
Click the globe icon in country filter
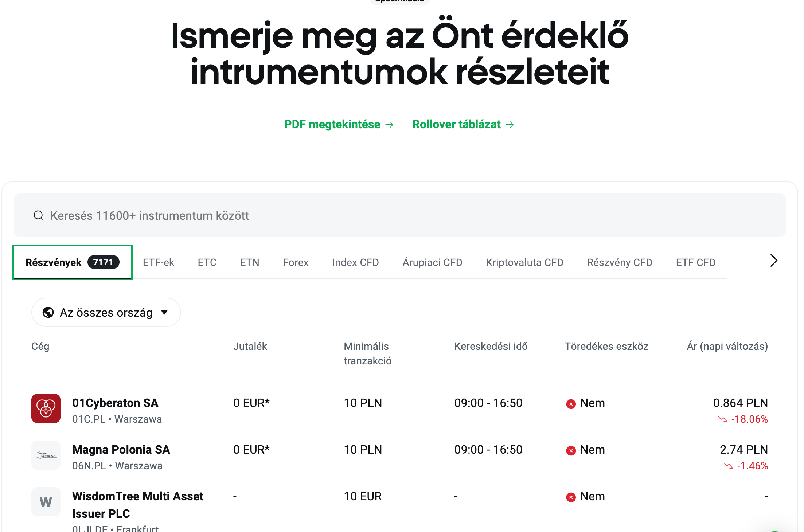(48, 312)
